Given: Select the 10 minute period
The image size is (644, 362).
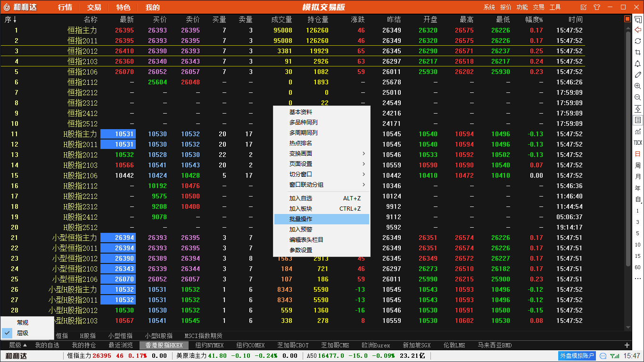Looking at the screenshot, I should click(638, 245).
